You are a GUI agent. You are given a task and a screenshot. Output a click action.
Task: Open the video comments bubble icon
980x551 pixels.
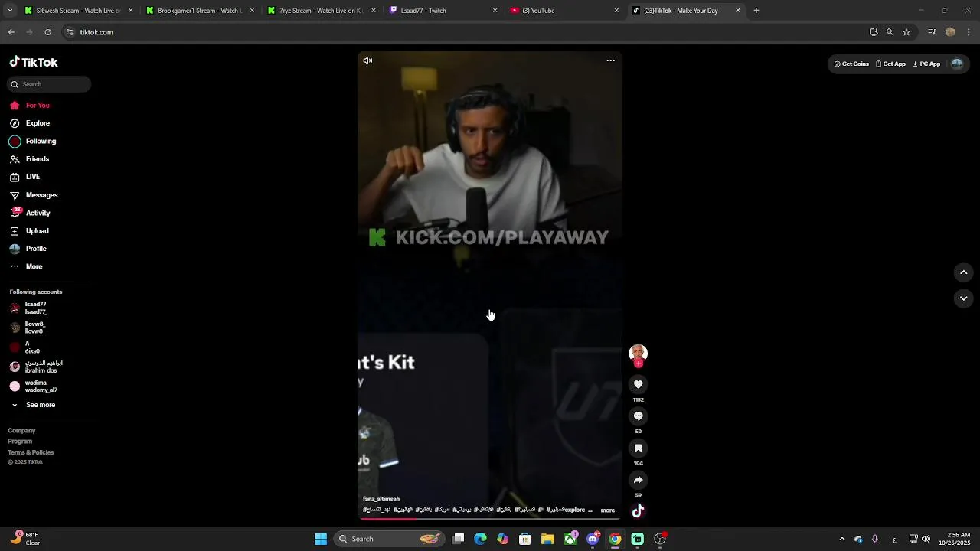[x=638, y=416]
